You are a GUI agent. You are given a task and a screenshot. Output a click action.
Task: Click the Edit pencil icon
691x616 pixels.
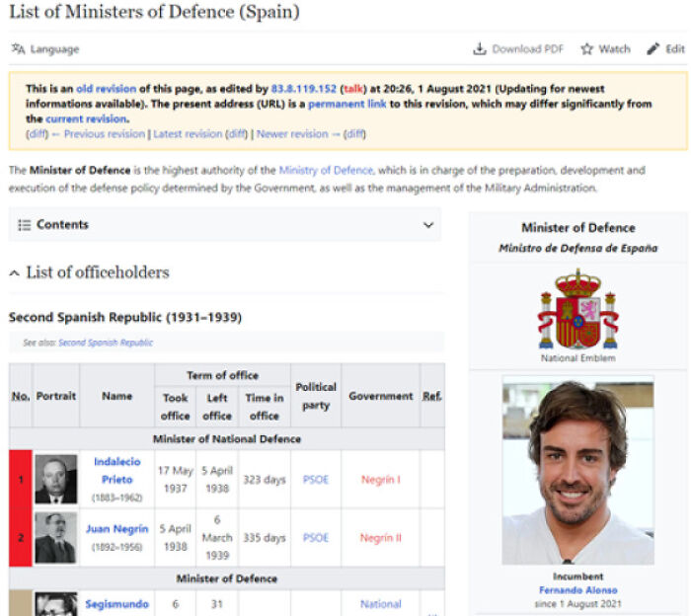(653, 49)
